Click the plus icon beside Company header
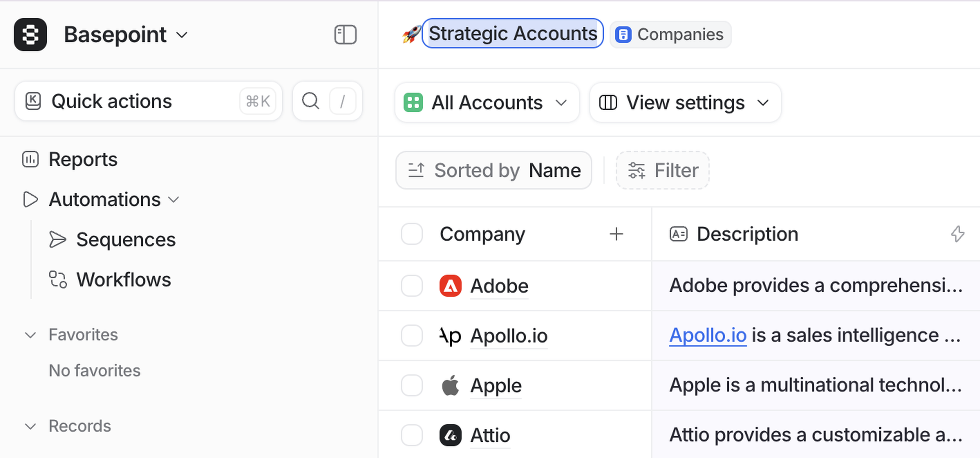 click(x=616, y=234)
